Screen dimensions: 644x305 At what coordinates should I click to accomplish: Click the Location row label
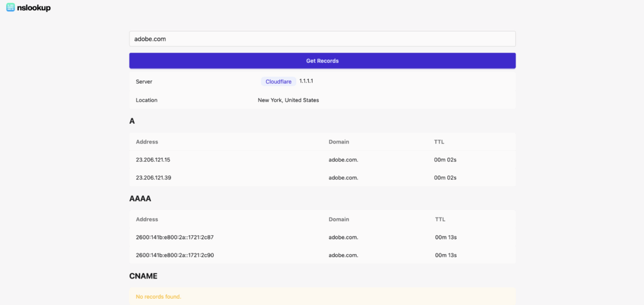(x=147, y=100)
